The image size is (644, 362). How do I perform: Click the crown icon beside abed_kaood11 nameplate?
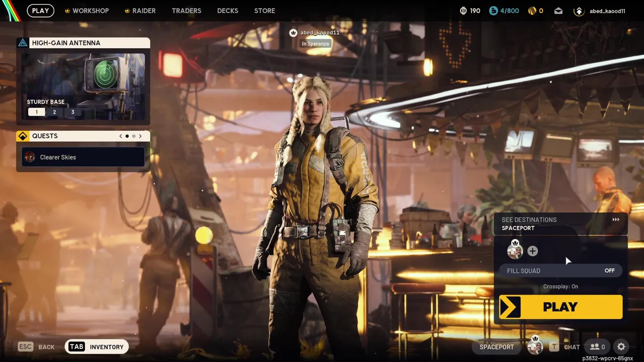point(293,33)
